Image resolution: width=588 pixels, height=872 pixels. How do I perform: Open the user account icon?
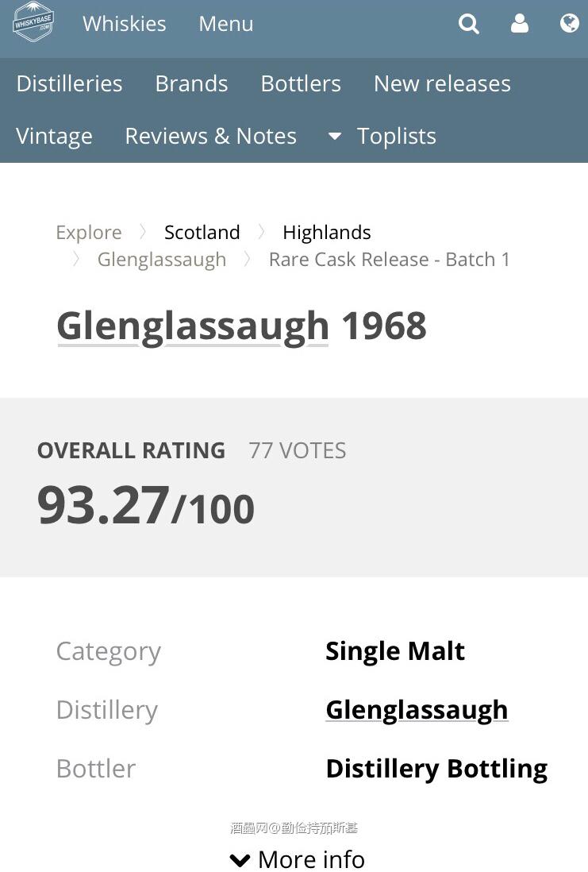[520, 24]
